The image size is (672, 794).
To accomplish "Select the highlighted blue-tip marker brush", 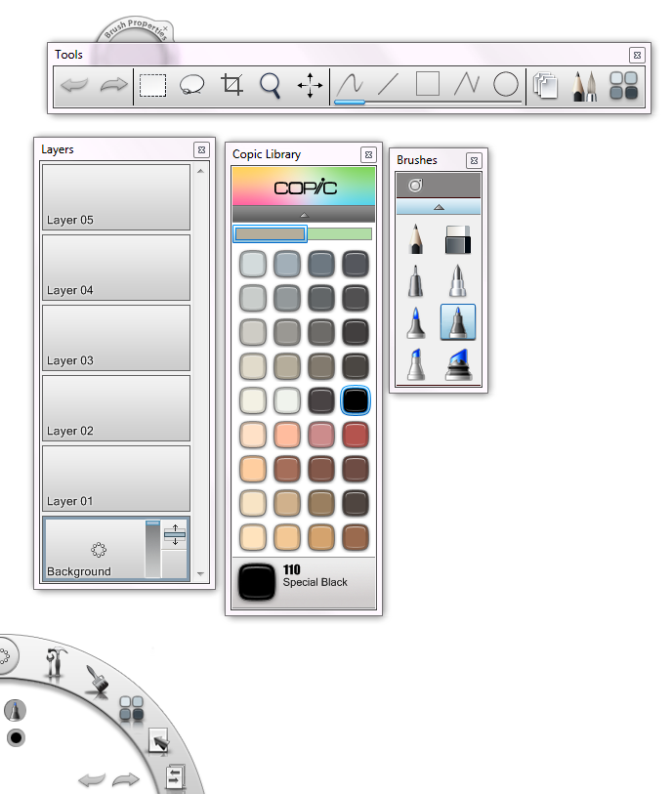I will 458,322.
